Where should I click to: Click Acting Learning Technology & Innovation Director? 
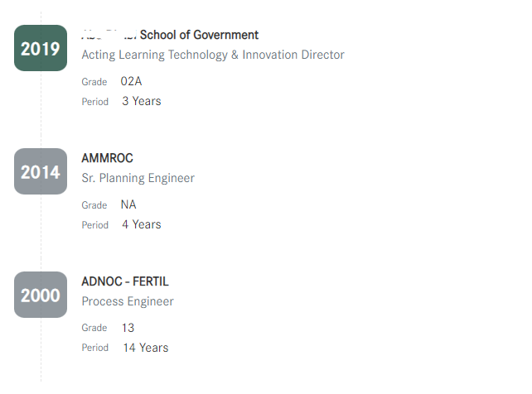click(x=213, y=55)
